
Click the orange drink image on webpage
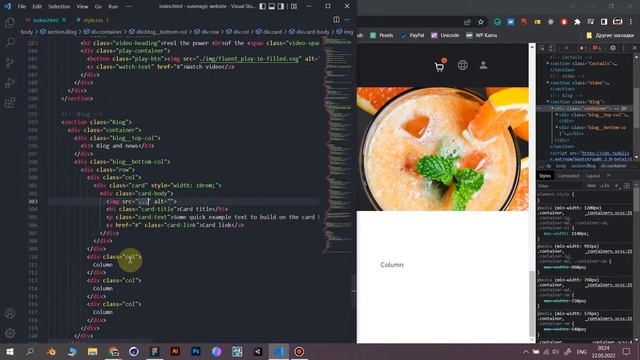point(442,149)
